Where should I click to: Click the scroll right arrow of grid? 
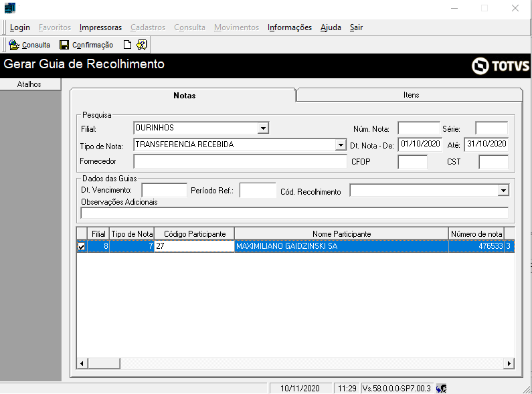click(509, 363)
